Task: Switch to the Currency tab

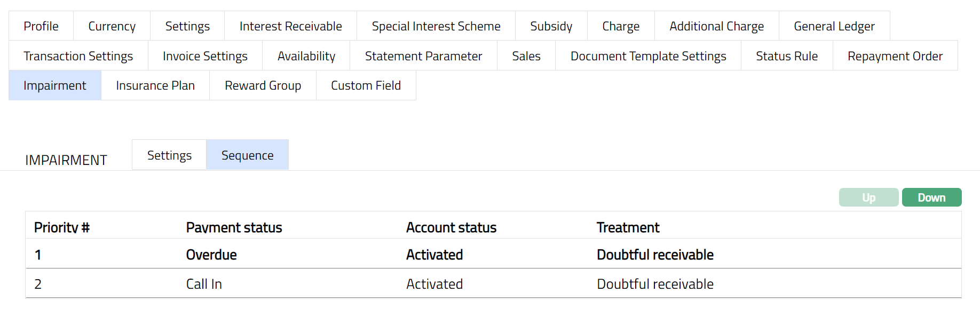Action: 112,26
